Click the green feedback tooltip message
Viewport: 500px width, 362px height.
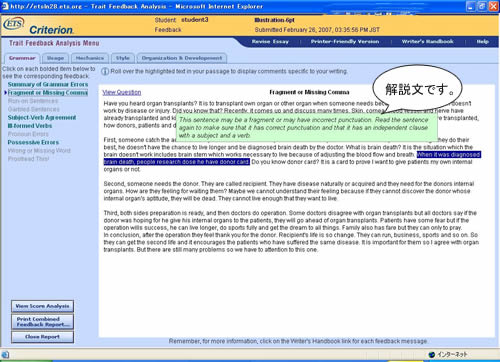pyautogui.click(x=307, y=128)
